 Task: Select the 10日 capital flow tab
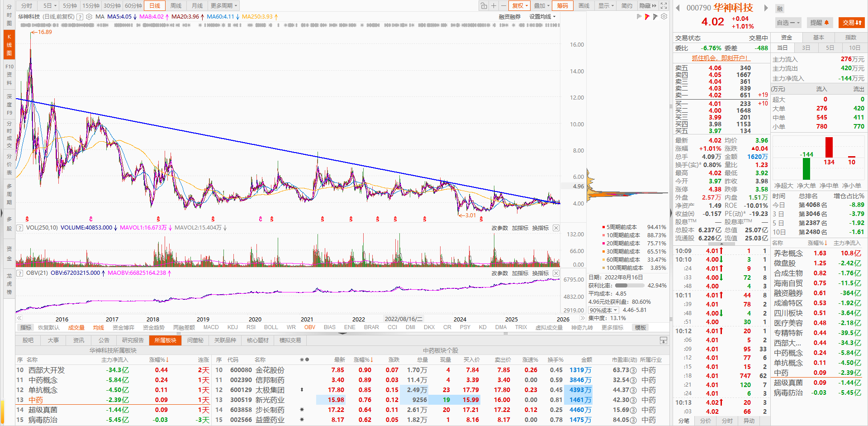coord(854,48)
